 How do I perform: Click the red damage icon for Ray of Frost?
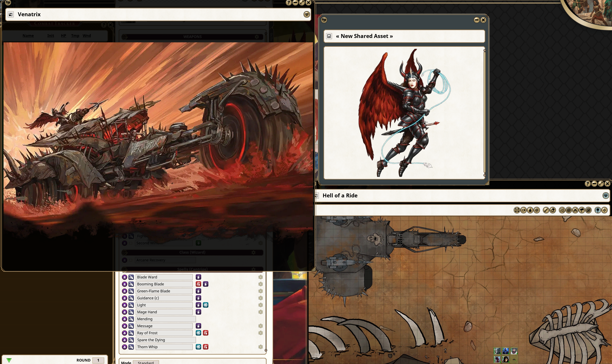coord(206,333)
